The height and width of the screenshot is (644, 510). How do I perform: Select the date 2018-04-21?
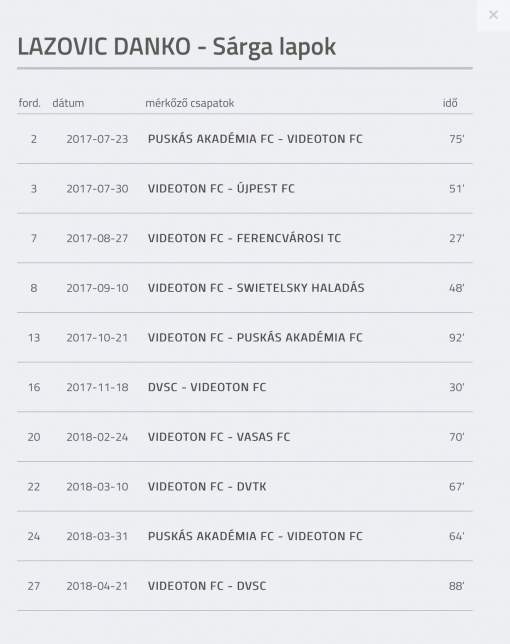[97, 586]
